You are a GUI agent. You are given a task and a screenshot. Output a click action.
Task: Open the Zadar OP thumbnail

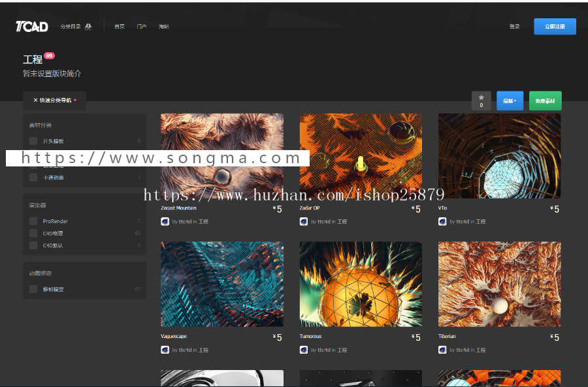click(x=361, y=156)
